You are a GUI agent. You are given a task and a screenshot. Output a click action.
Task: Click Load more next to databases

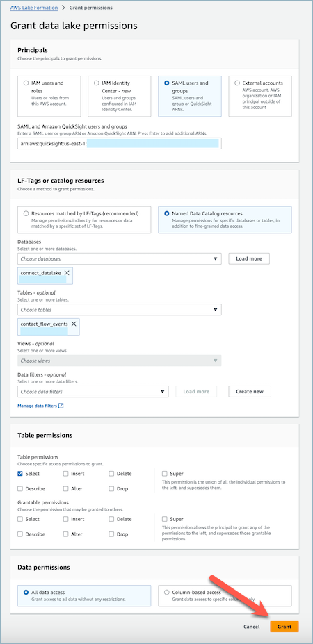pyautogui.click(x=250, y=258)
